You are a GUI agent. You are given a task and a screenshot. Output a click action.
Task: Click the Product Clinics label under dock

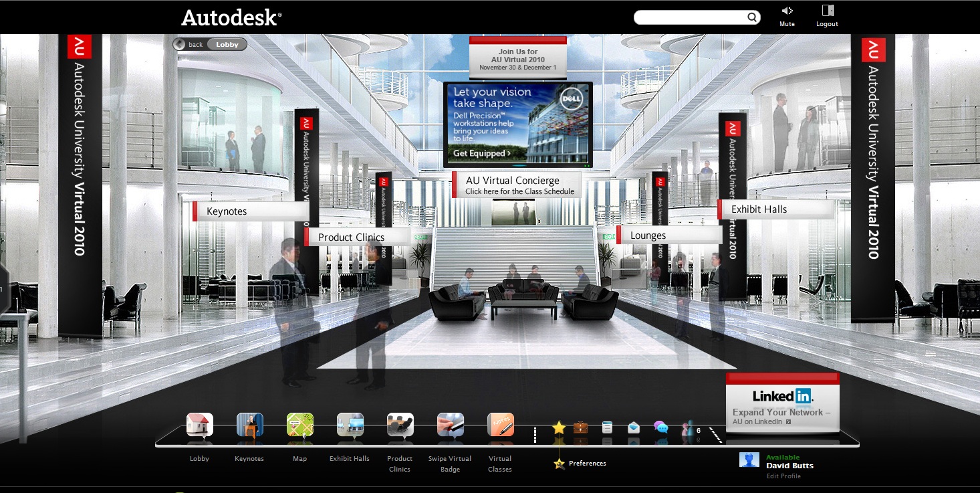(x=400, y=464)
